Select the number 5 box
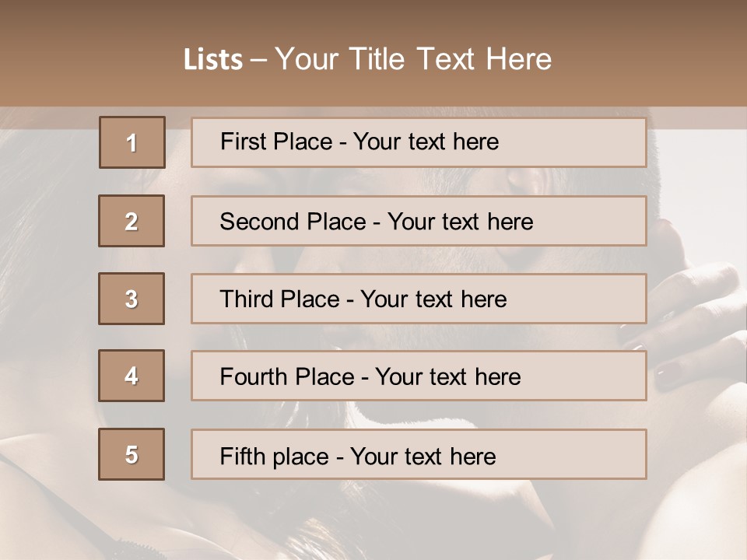This screenshot has width=747, height=560. 132,454
